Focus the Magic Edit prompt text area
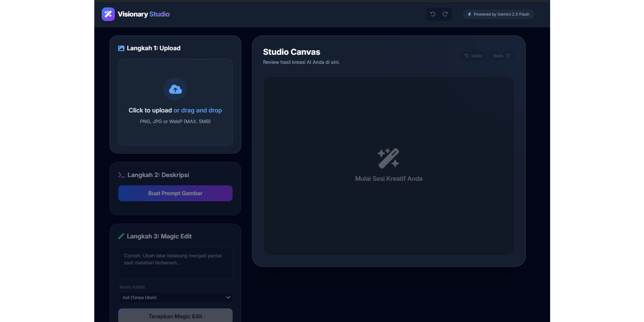Image resolution: width=644 pixels, height=322 pixels. point(175,263)
